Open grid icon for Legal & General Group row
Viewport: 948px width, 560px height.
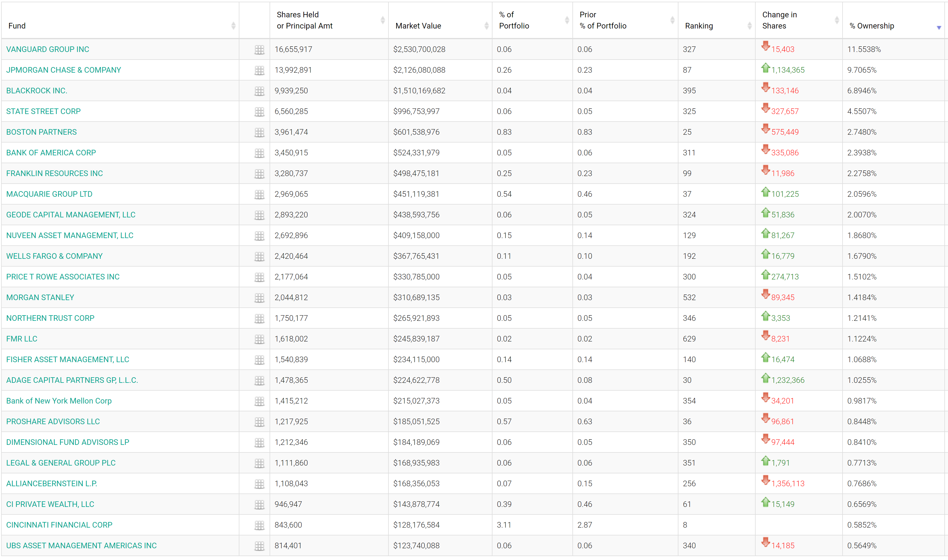click(259, 463)
